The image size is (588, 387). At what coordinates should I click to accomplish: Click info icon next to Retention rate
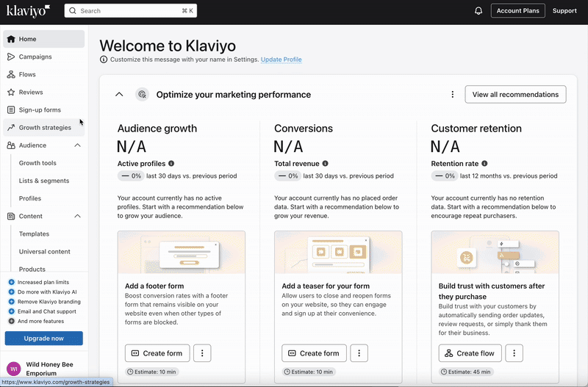pyautogui.click(x=484, y=163)
